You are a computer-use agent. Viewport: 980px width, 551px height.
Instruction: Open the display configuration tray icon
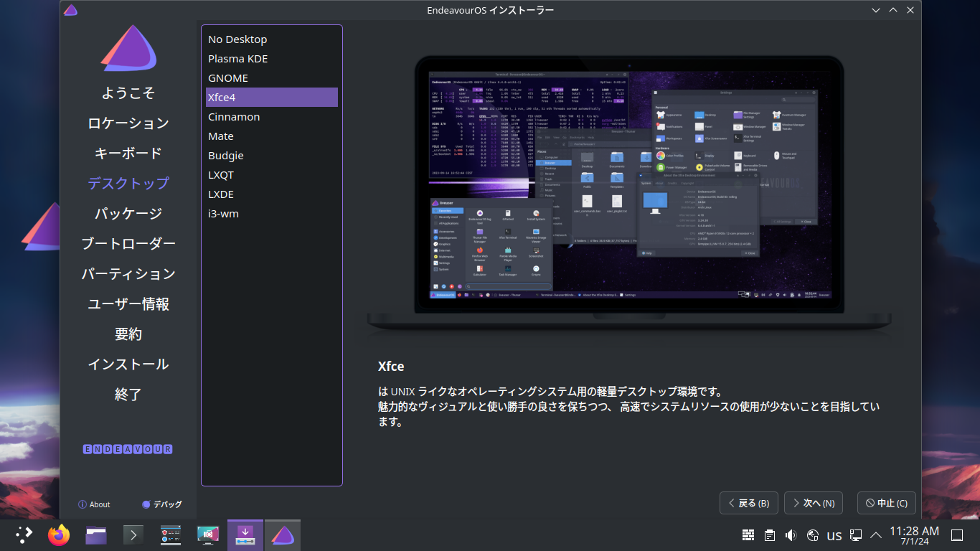click(856, 535)
